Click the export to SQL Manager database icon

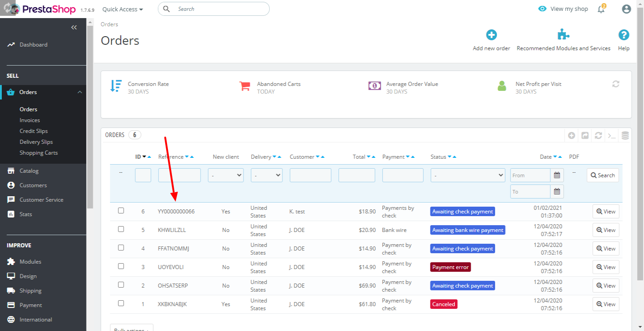(625, 135)
